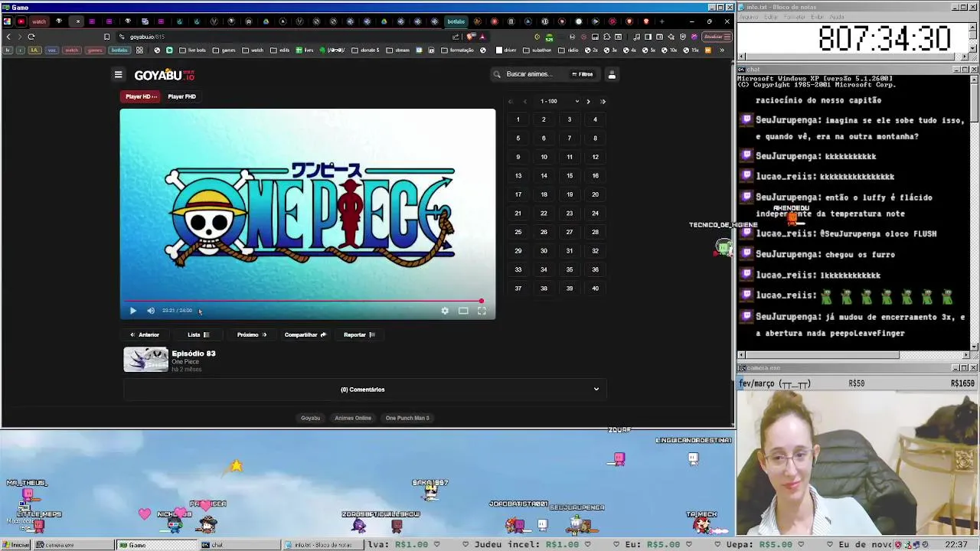The width and height of the screenshot is (980, 551).
Task: Click the Compartilhar share button
Action: pos(305,334)
